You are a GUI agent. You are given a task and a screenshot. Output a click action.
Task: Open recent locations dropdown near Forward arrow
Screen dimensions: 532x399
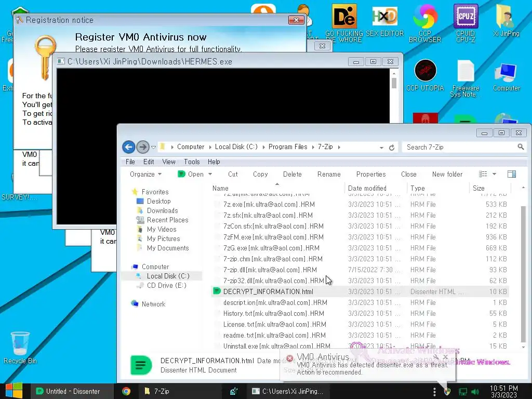click(x=153, y=147)
